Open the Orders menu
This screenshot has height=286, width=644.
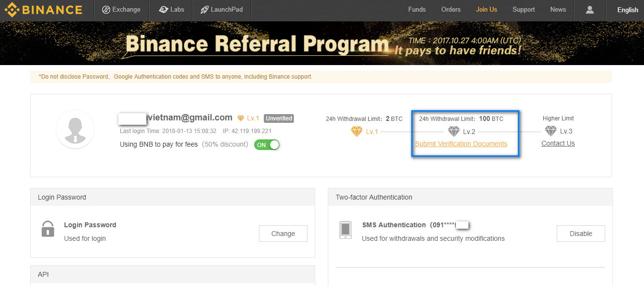[451, 10]
